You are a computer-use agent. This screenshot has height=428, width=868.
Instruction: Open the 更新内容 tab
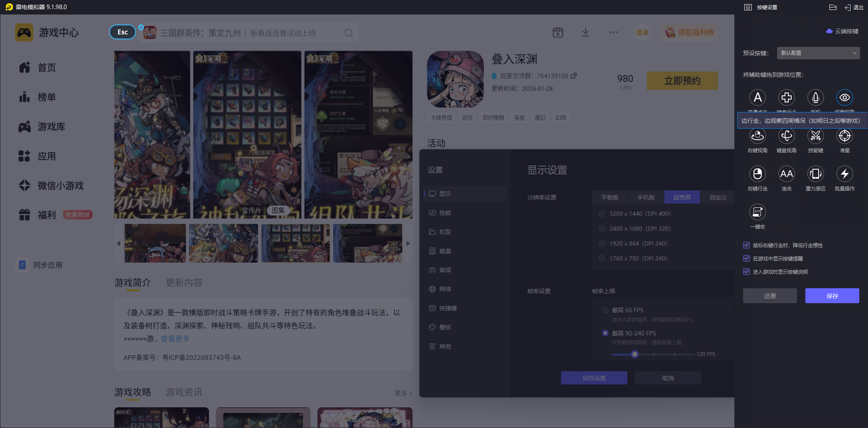point(184,283)
